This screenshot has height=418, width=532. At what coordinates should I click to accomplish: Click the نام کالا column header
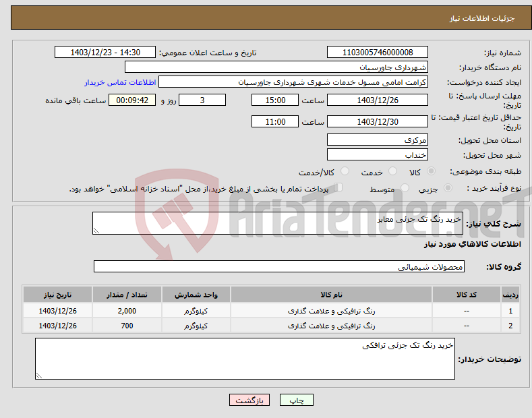[x=331, y=295]
